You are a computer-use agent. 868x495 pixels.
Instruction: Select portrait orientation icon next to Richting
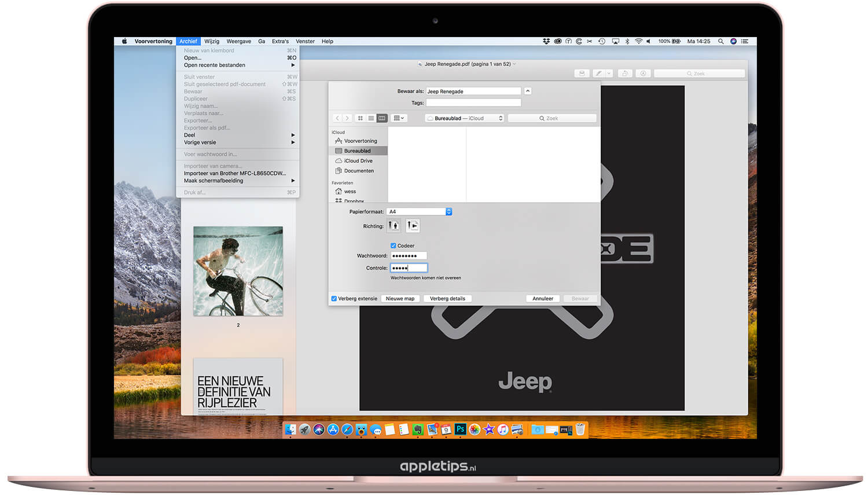(394, 226)
